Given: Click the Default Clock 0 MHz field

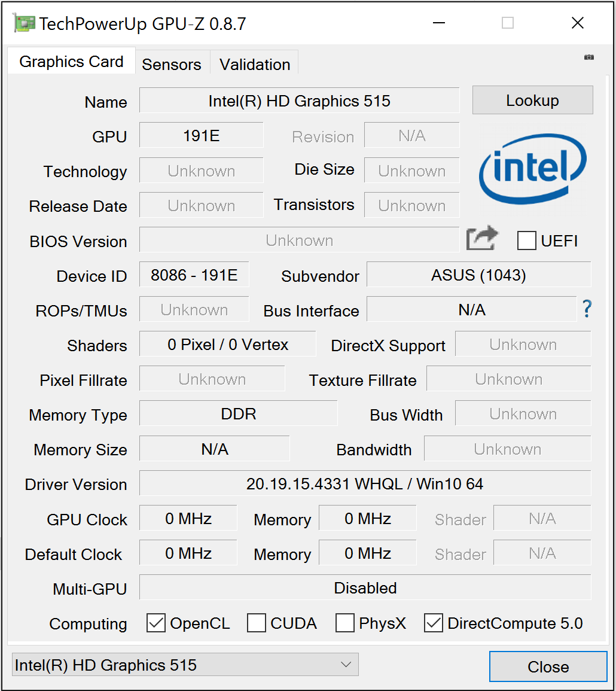Looking at the screenshot, I should [188, 553].
